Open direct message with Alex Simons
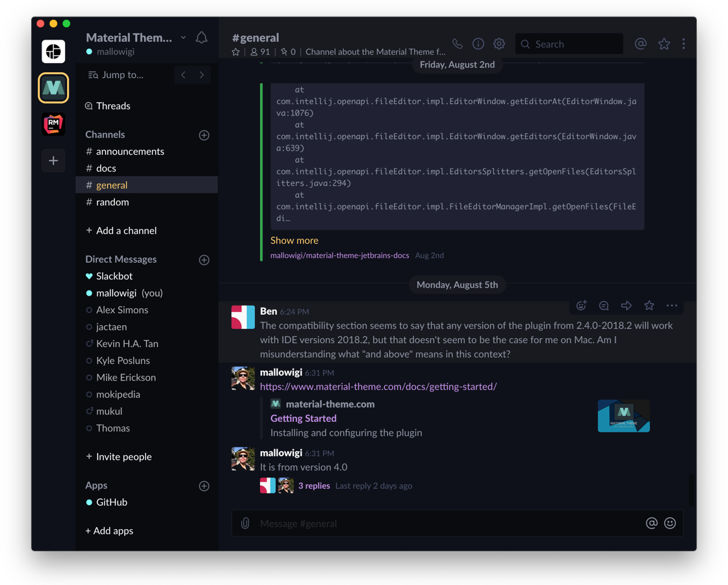 tap(146, 309)
